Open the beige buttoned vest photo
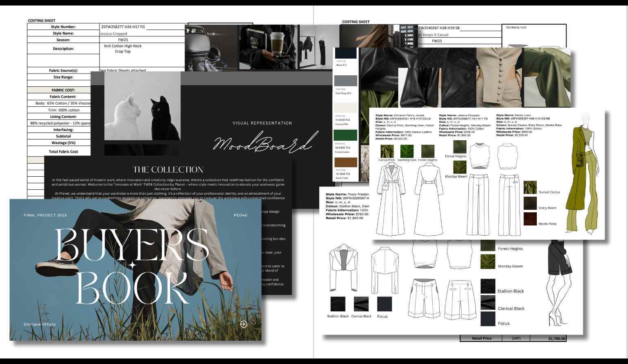The width and height of the screenshot is (628, 364). coord(499,78)
